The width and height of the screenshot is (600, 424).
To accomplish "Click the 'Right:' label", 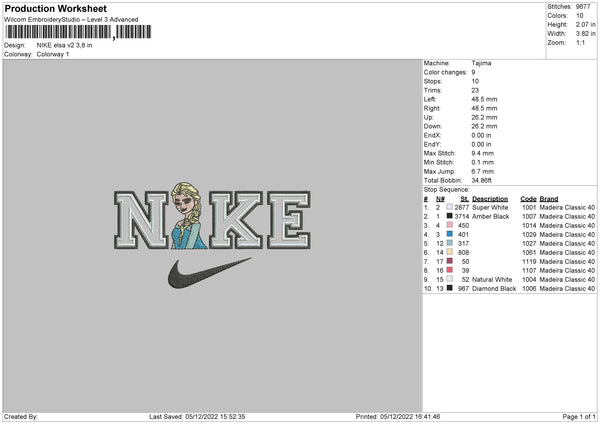I will click(432, 108).
